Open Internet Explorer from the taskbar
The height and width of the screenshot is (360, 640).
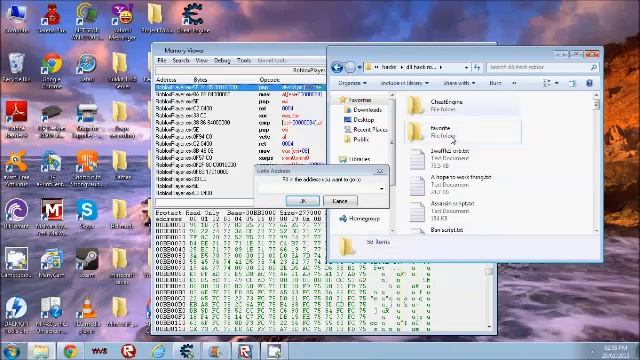point(158,351)
